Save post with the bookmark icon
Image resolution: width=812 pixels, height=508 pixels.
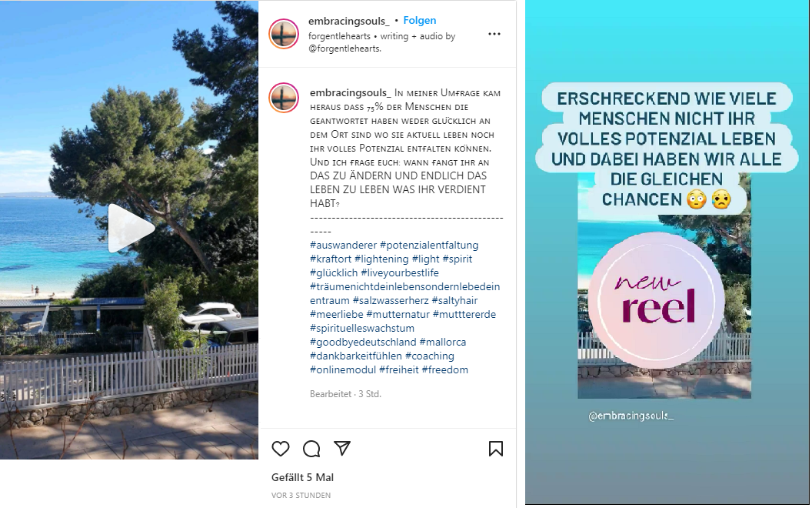pos(496,449)
